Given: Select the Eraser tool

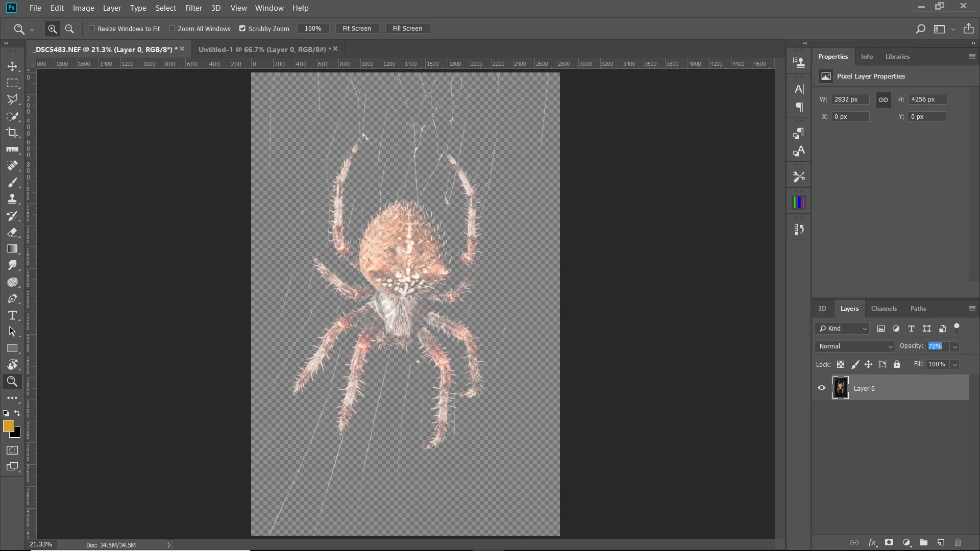Looking at the screenshot, I should click(12, 233).
